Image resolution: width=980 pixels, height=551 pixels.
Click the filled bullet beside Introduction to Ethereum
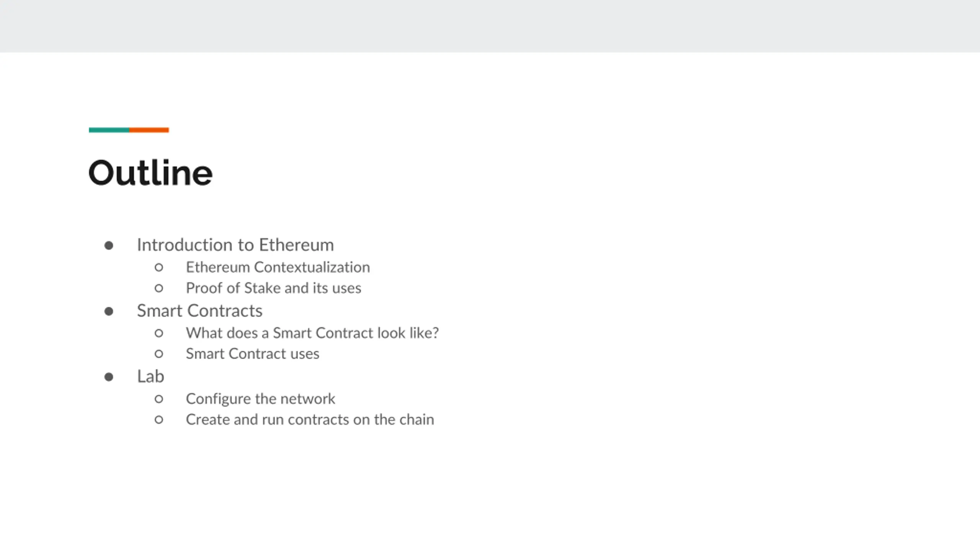[109, 245]
